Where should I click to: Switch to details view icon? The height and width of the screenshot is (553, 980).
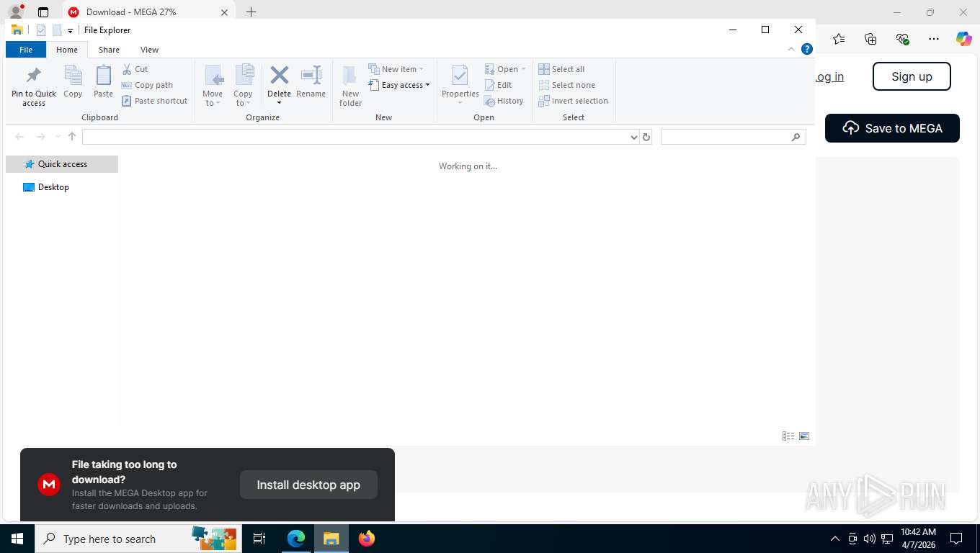coord(788,436)
